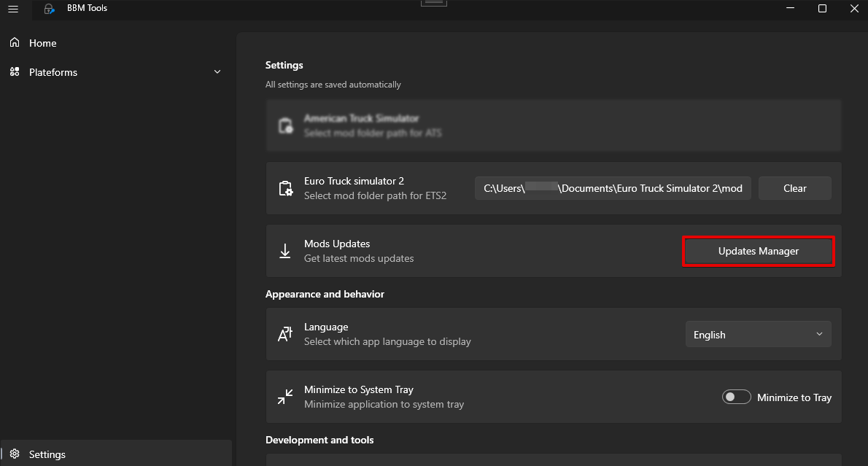Click the ETS2 mod folder path field
Viewport: 868px width, 466px height.
point(613,187)
